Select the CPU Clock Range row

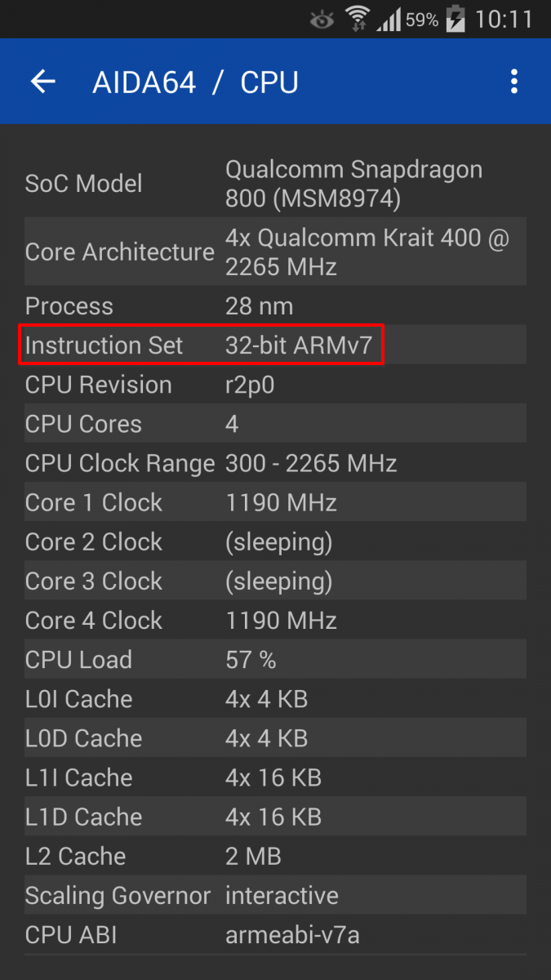(275, 463)
